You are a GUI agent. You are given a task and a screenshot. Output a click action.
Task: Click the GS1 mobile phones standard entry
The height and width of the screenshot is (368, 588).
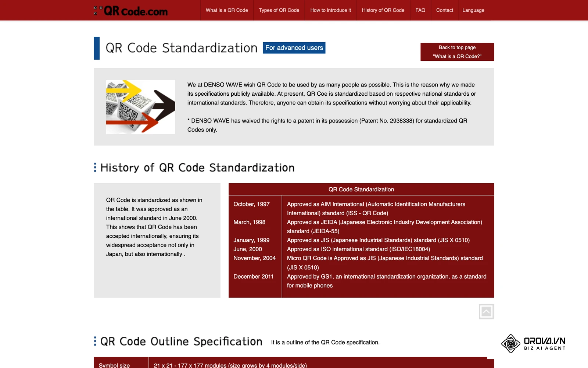[387, 281]
